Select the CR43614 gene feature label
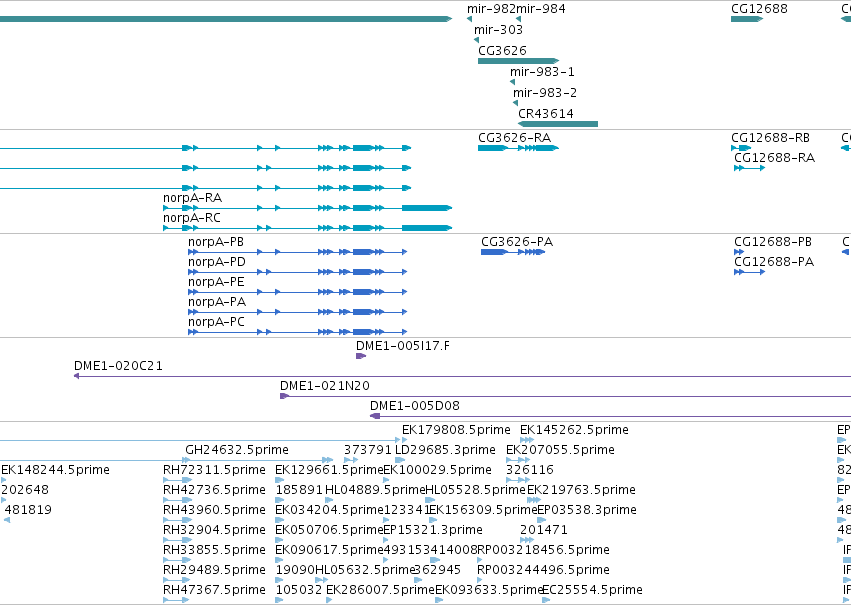The image size is (851, 605). click(x=545, y=113)
